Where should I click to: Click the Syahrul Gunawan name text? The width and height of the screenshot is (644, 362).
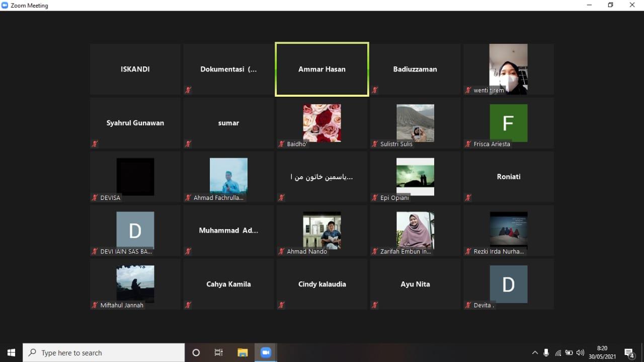[135, 123]
